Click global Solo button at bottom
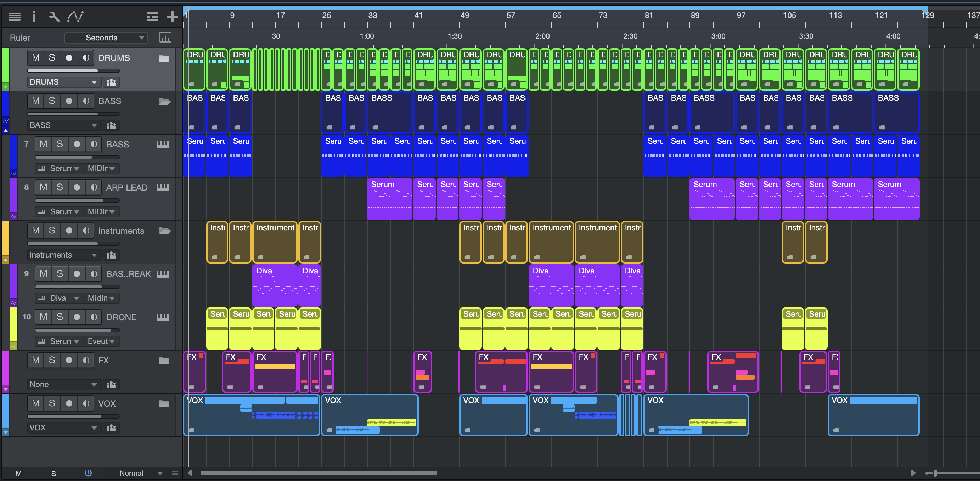 click(x=53, y=474)
